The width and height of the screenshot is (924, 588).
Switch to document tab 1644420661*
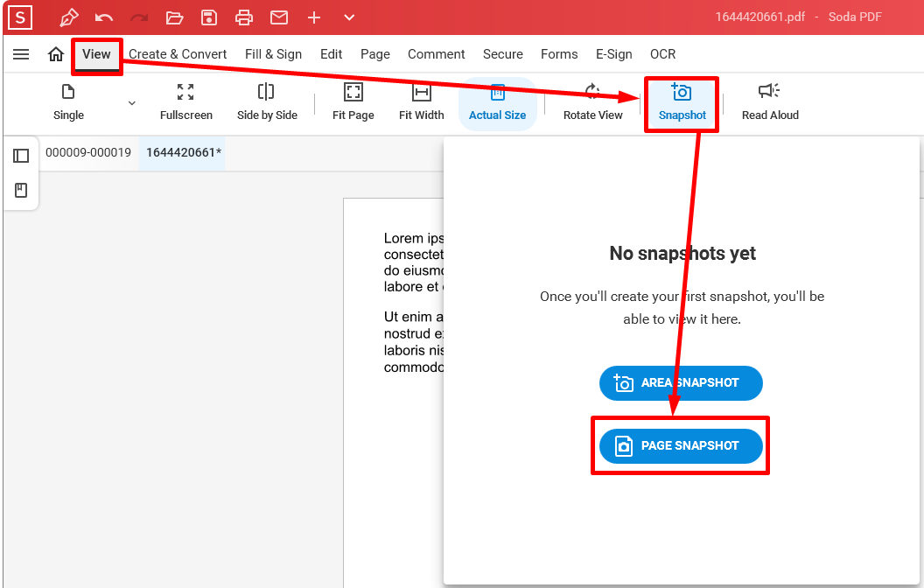(x=183, y=152)
